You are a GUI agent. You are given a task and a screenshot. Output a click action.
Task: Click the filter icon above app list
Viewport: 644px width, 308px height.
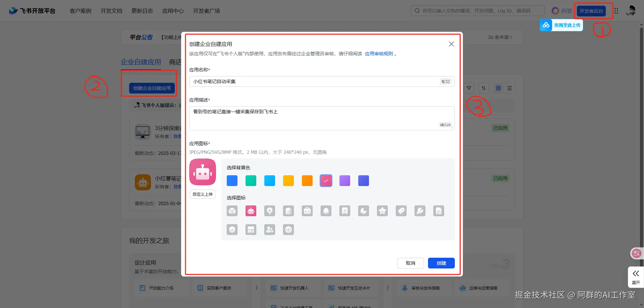[x=469, y=88]
